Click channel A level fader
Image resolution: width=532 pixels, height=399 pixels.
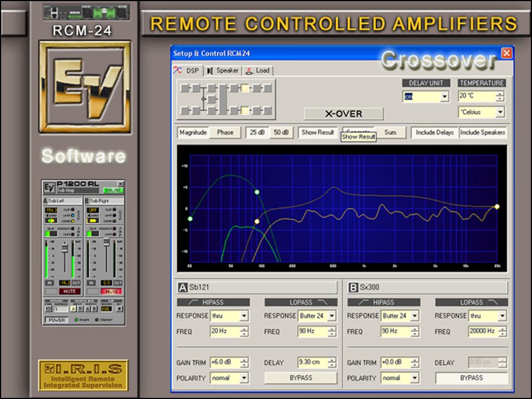pyautogui.click(x=65, y=248)
